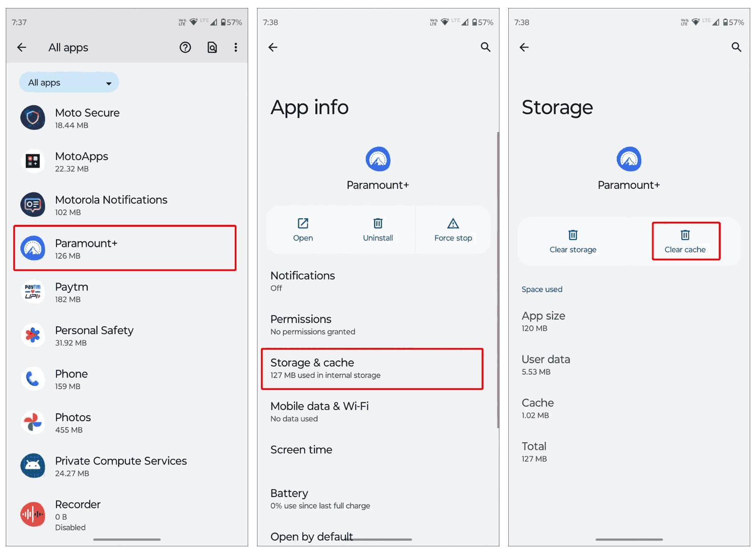
Task: Open the help icon in All apps header
Action: pyautogui.click(x=185, y=47)
